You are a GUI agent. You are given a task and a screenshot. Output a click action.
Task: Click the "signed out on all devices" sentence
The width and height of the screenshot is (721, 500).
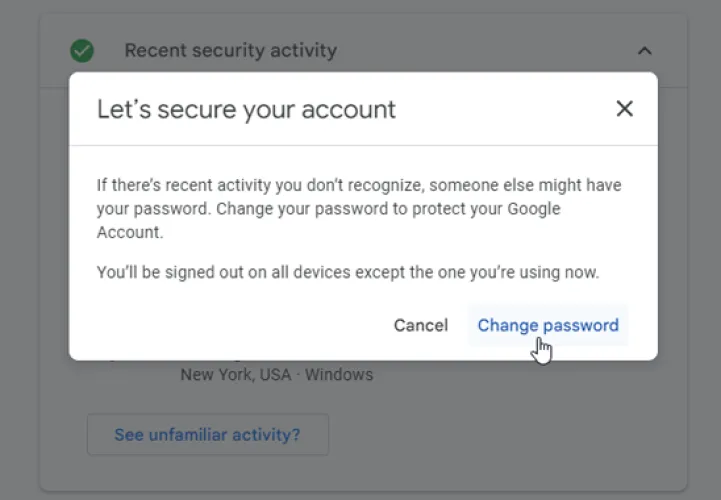pyautogui.click(x=347, y=272)
